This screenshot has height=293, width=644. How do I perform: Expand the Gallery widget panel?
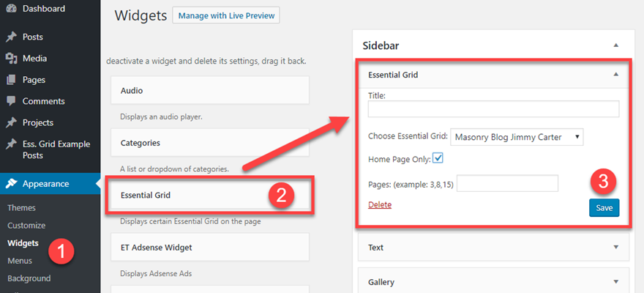point(615,282)
